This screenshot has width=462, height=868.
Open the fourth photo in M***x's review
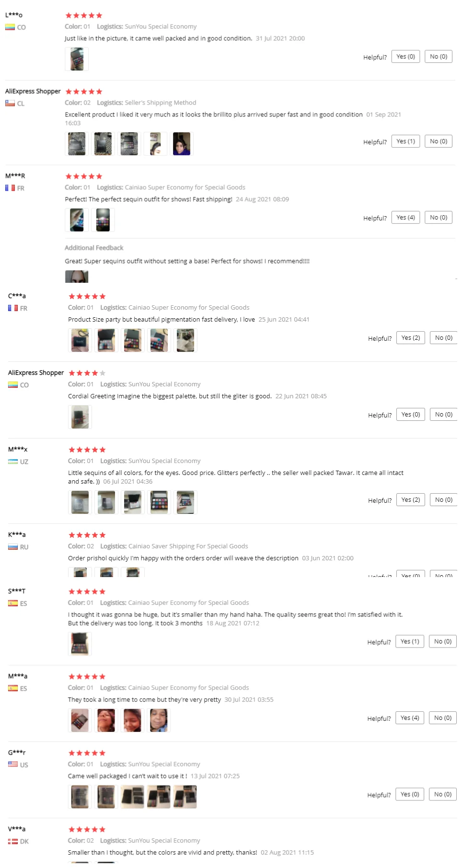click(159, 502)
